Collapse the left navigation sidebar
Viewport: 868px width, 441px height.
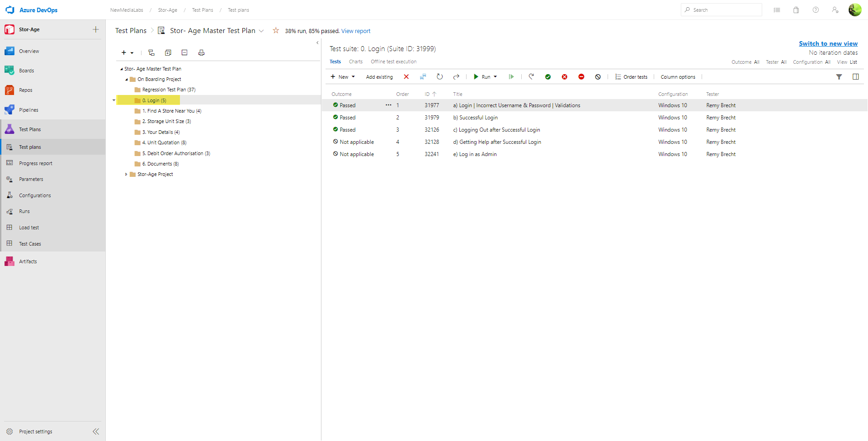(x=96, y=432)
